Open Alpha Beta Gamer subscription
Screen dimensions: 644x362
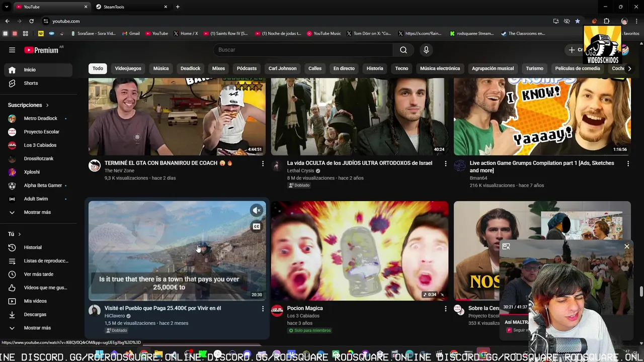click(x=38, y=186)
